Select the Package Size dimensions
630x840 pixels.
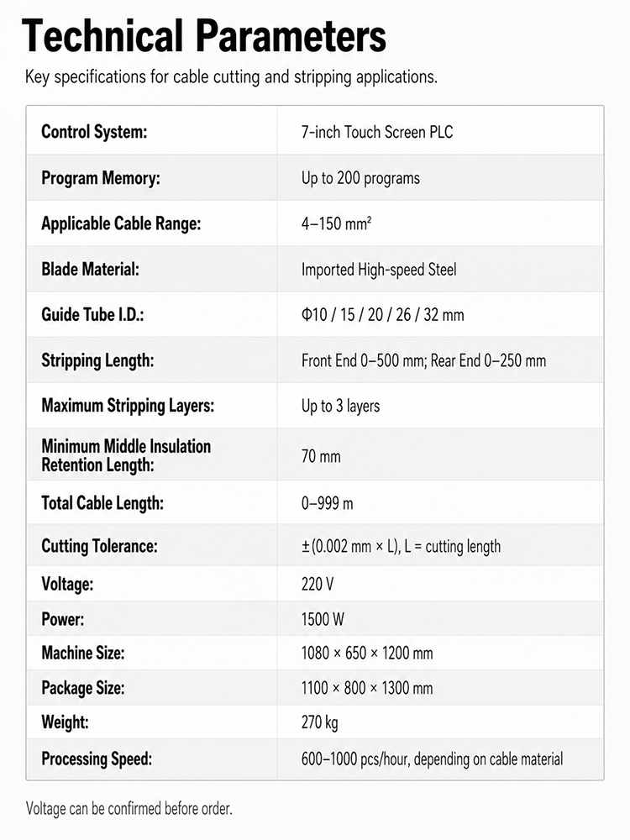coord(367,688)
